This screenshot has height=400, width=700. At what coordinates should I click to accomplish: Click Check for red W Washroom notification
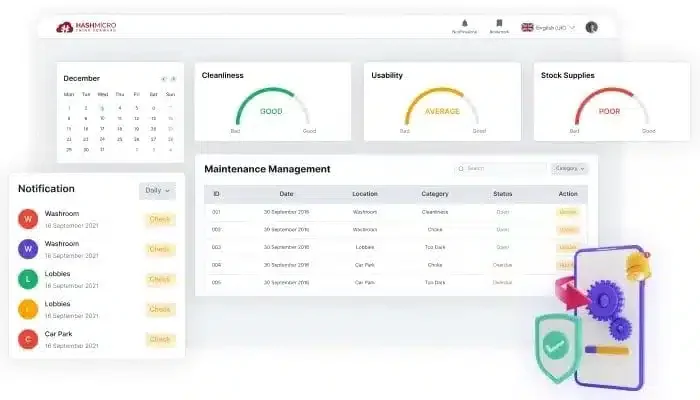click(x=160, y=220)
